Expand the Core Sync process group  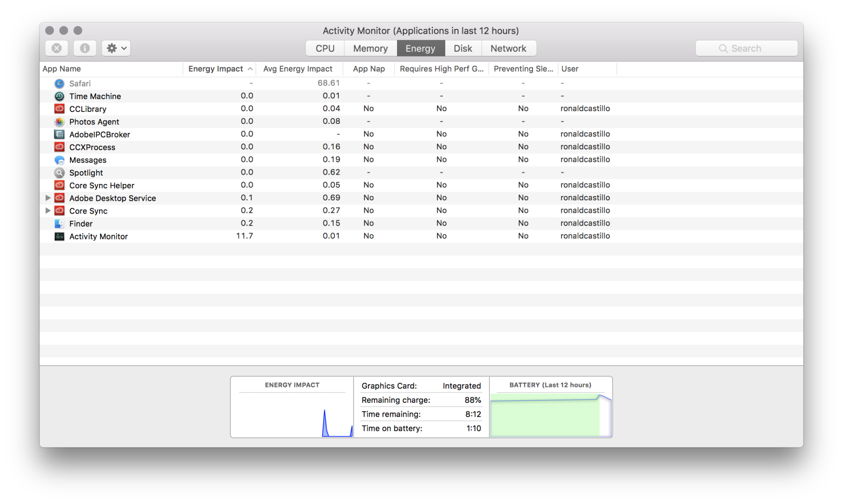tap(47, 210)
